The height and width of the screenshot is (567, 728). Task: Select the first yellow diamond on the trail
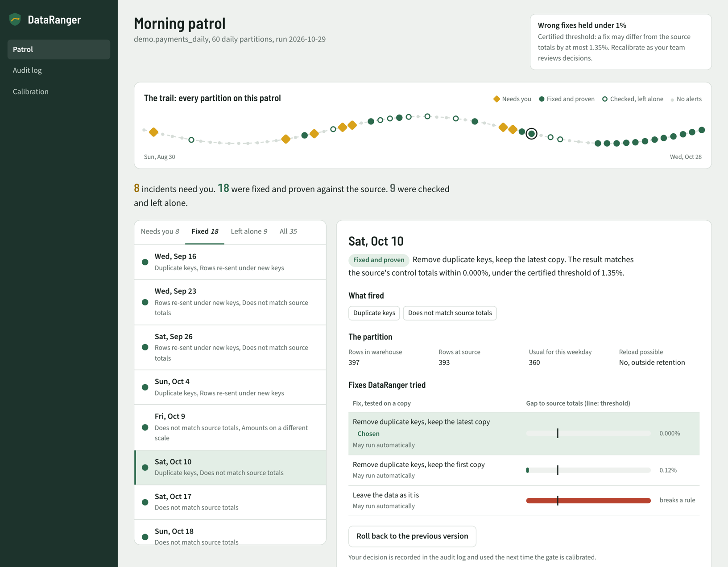pyautogui.click(x=153, y=132)
